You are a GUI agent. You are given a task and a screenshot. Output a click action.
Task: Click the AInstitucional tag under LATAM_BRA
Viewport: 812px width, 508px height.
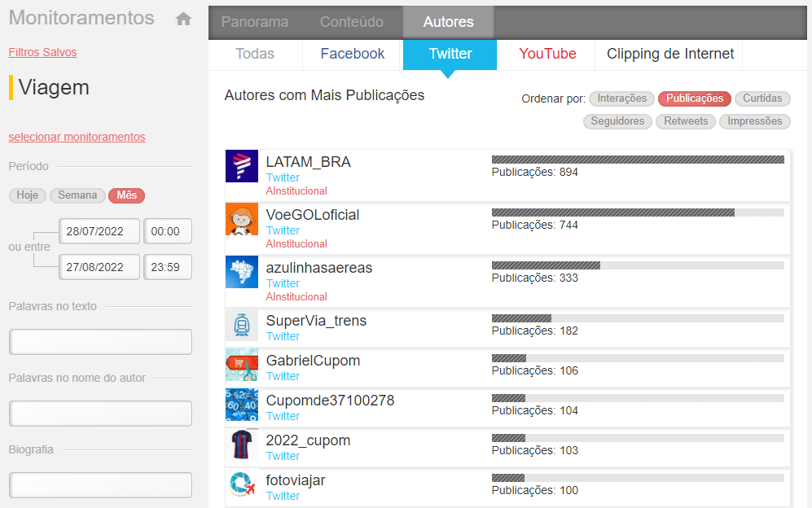pyautogui.click(x=296, y=191)
